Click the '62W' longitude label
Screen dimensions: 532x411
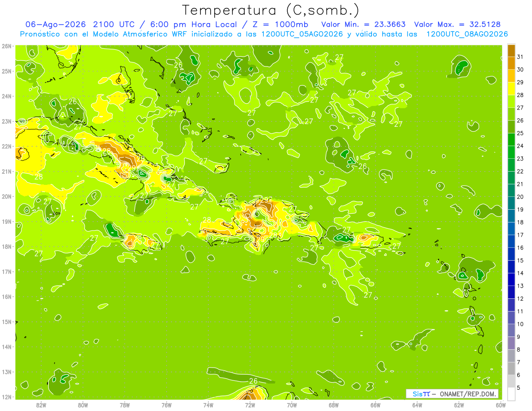coord(459,405)
